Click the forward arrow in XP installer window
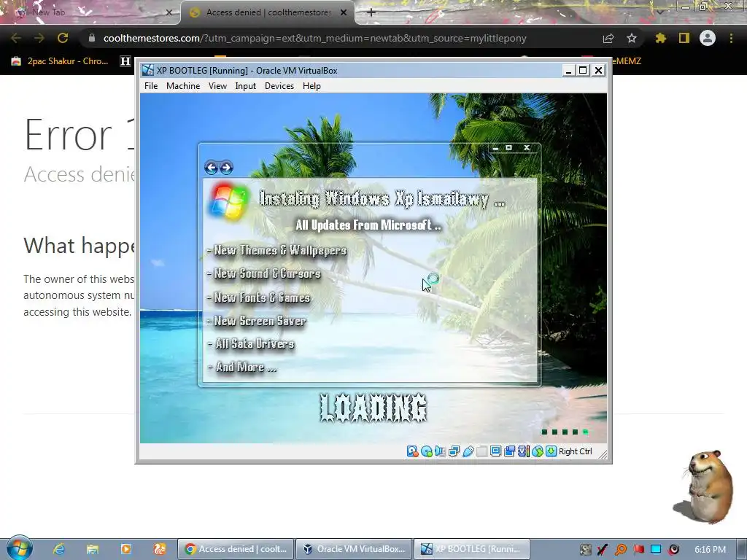The height and width of the screenshot is (560, 747). (x=226, y=168)
